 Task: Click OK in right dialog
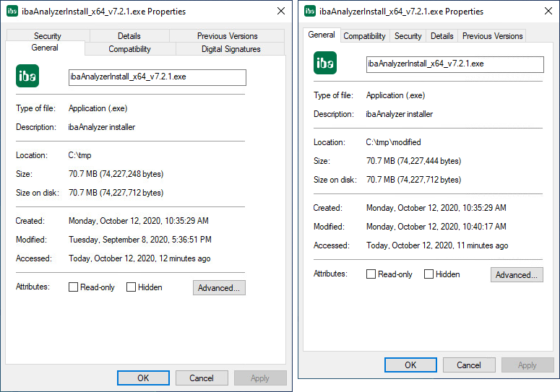click(410, 365)
